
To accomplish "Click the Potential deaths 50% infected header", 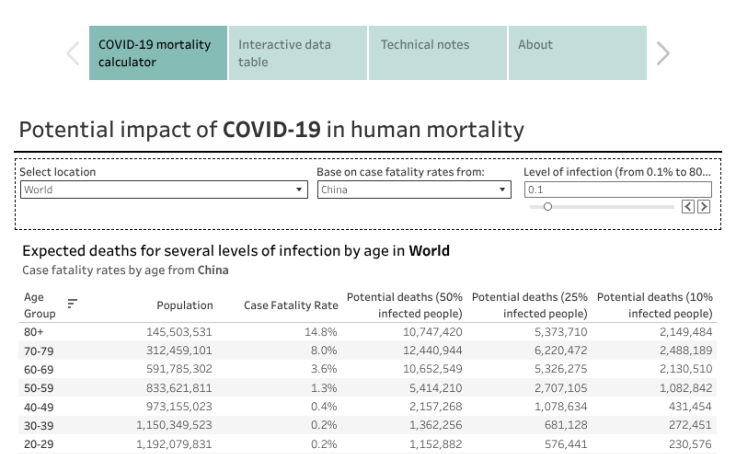I will (x=404, y=305).
